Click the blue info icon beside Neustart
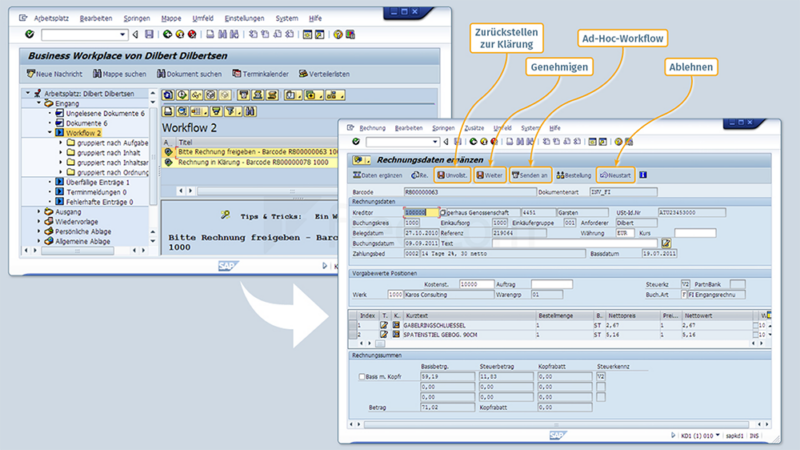 643,175
